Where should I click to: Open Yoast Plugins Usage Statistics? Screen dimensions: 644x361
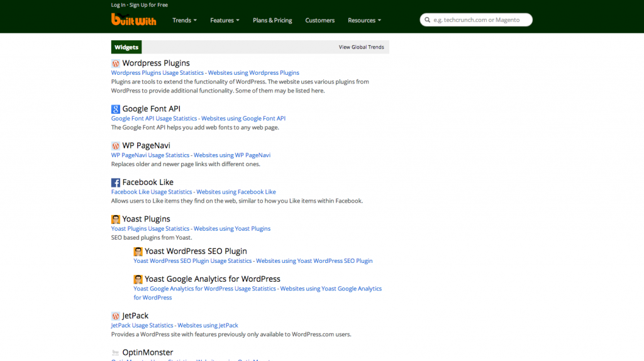coord(150,229)
